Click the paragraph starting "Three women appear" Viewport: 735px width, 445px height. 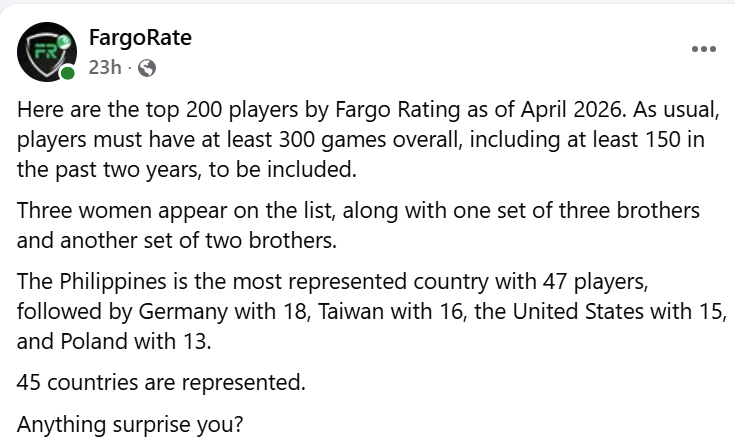tap(359, 226)
